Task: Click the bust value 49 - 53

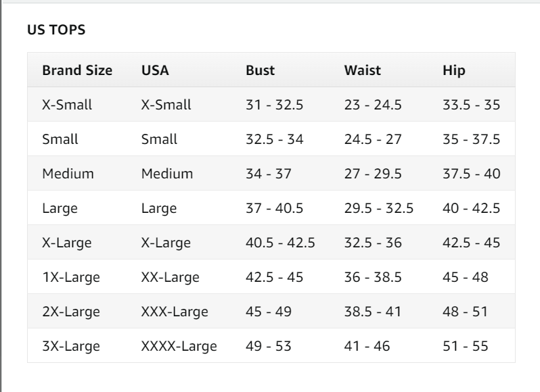Action: click(268, 346)
